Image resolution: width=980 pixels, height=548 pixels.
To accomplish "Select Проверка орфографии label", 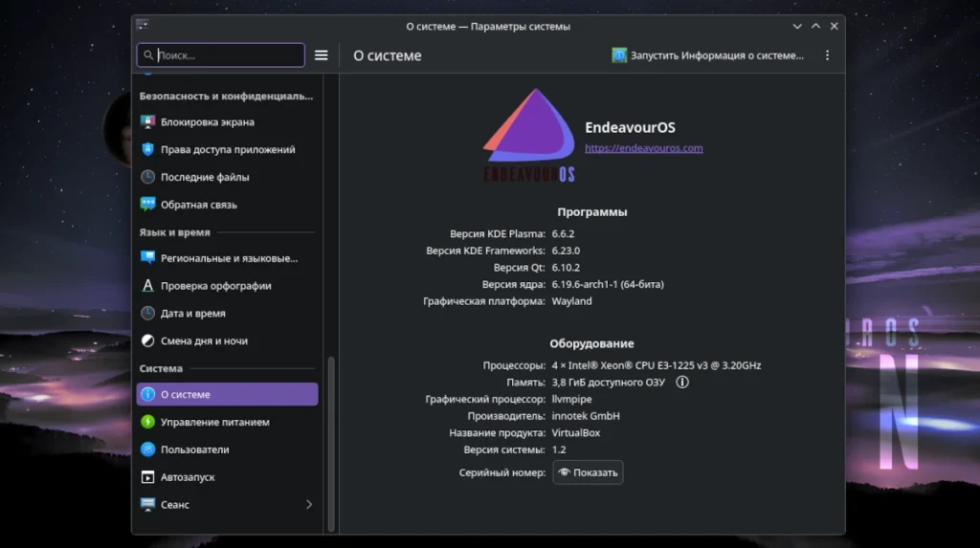I will click(x=215, y=286).
